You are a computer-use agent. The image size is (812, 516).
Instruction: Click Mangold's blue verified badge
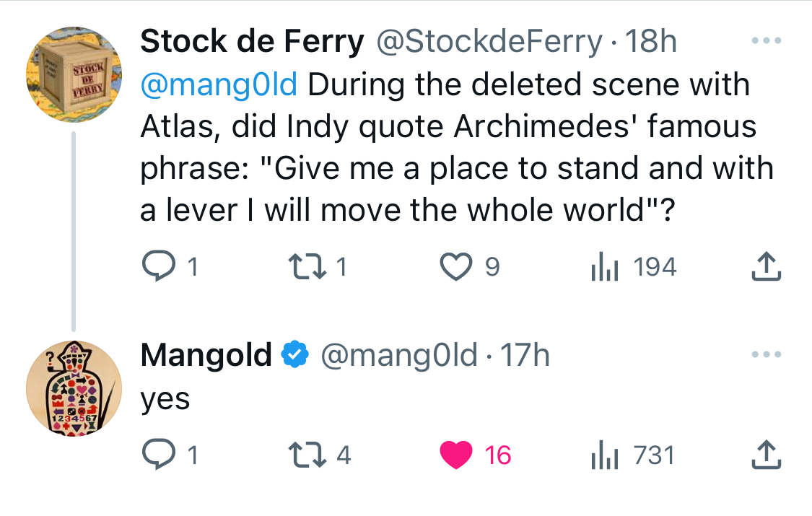(294, 354)
